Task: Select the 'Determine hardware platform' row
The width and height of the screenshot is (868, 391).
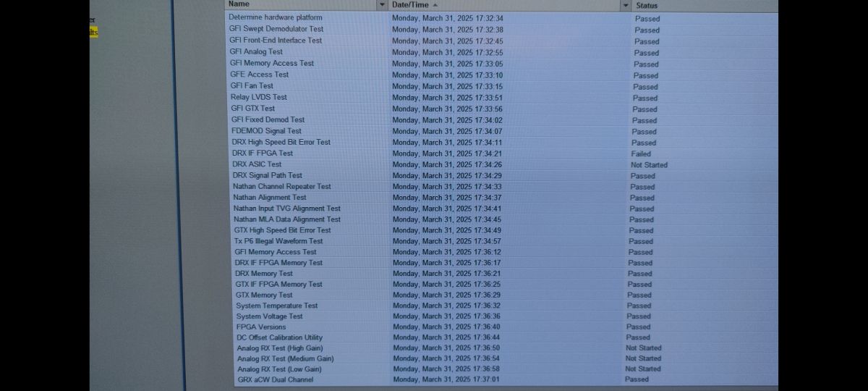Action: [x=276, y=17]
